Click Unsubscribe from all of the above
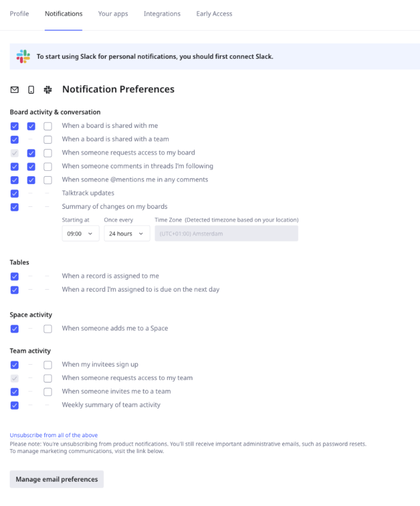 54,435
